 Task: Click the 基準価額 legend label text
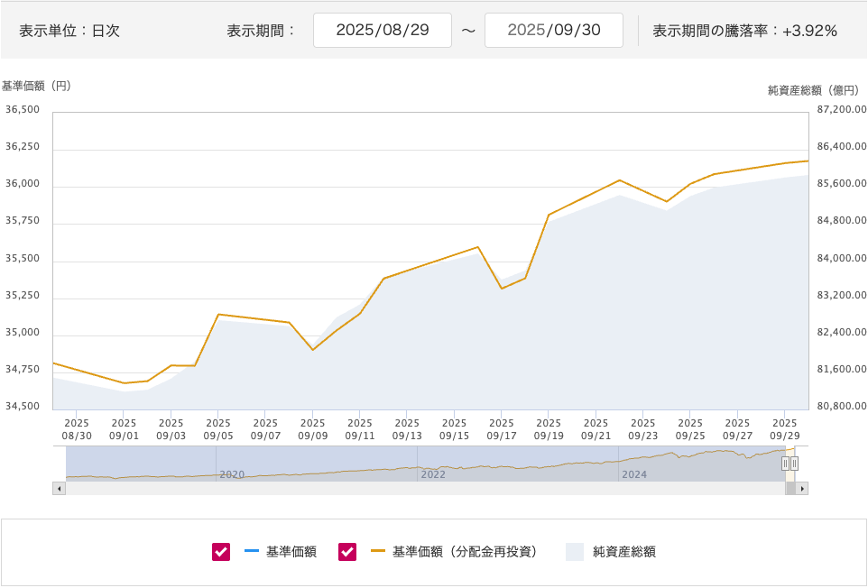[x=291, y=552]
